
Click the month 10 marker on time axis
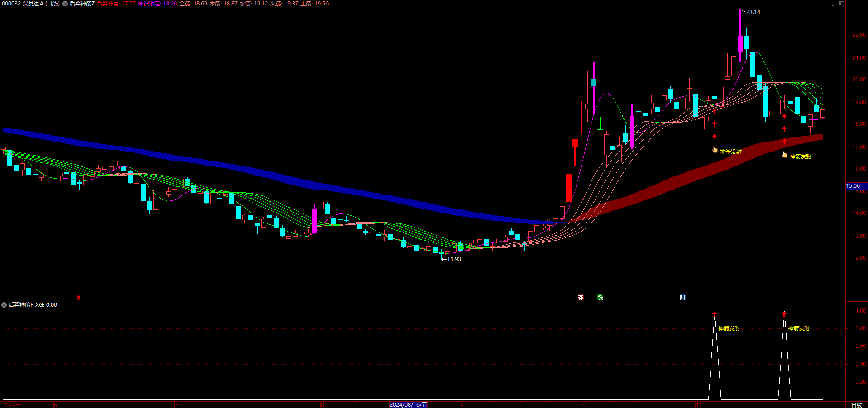(584, 405)
